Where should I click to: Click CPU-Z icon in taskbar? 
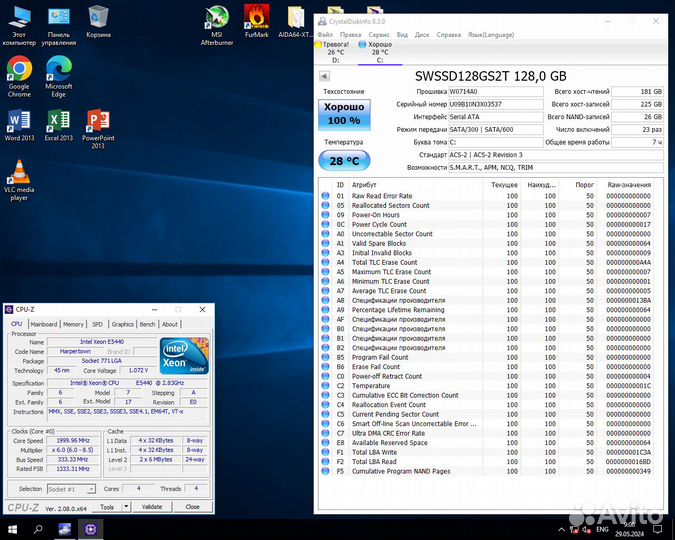(x=90, y=529)
